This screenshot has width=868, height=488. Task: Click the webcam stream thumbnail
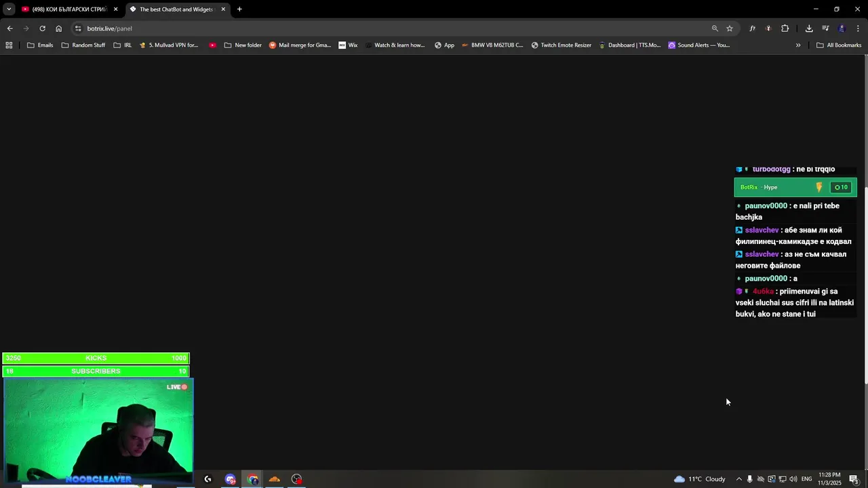(98, 431)
